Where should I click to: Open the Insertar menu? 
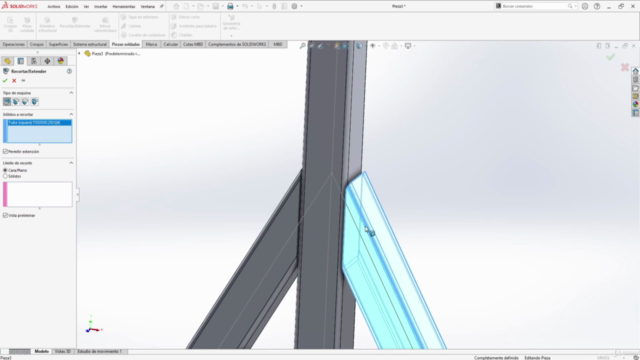[x=100, y=7]
